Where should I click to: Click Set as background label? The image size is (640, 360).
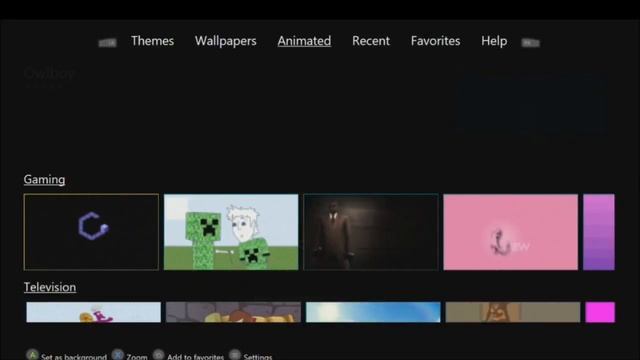[x=73, y=357]
